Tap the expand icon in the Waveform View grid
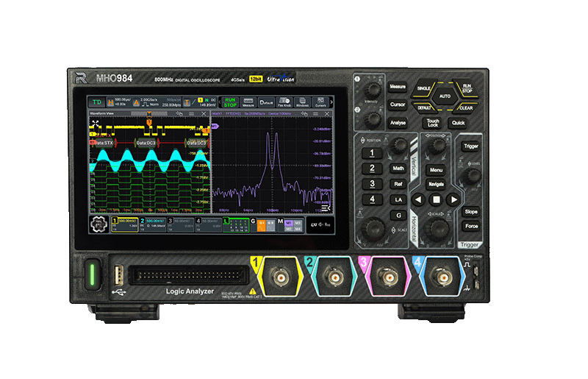Image resolution: width=588 pixels, height=379 pixels. (96, 123)
